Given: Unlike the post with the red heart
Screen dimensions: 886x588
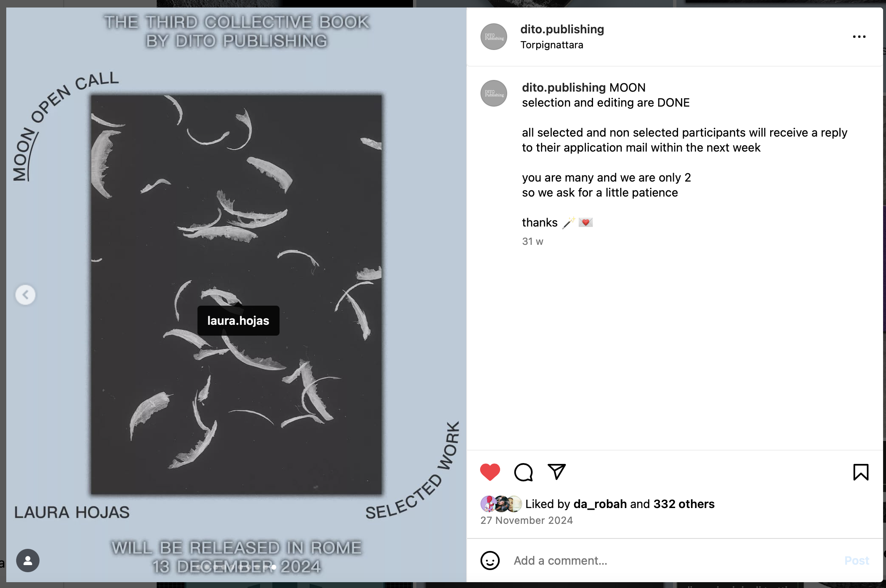Looking at the screenshot, I should tap(490, 472).
